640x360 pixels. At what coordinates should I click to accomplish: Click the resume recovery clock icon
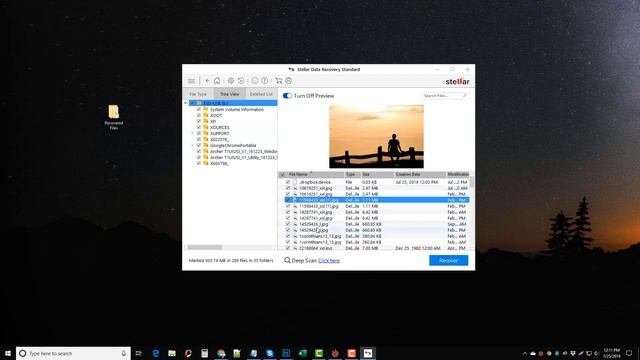click(x=241, y=81)
